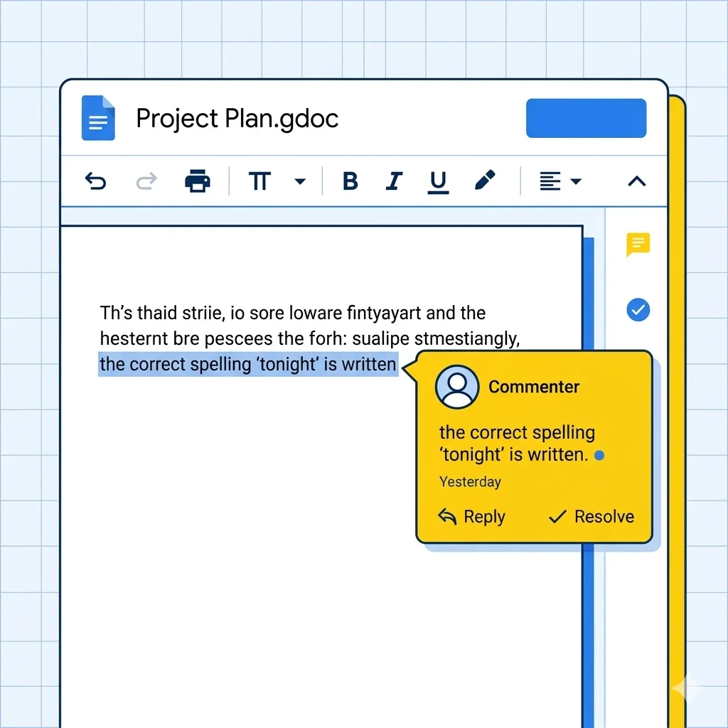Screen dimensions: 728x728
Task: Click the blue Docs file icon
Action: 98,118
